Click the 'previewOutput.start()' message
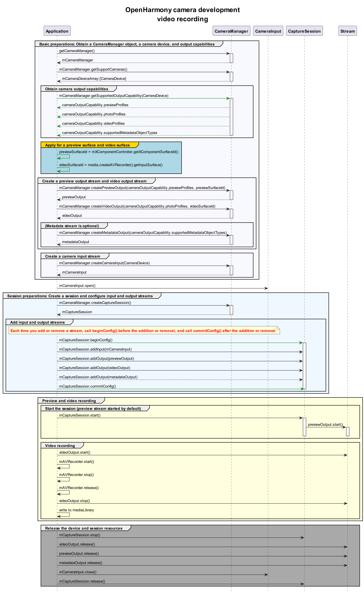Image resolution: width=364 pixels, height=593 pixels. point(325,425)
